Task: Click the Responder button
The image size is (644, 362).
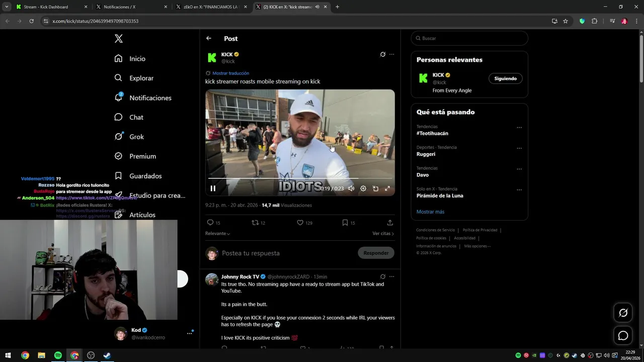Action: point(376,253)
